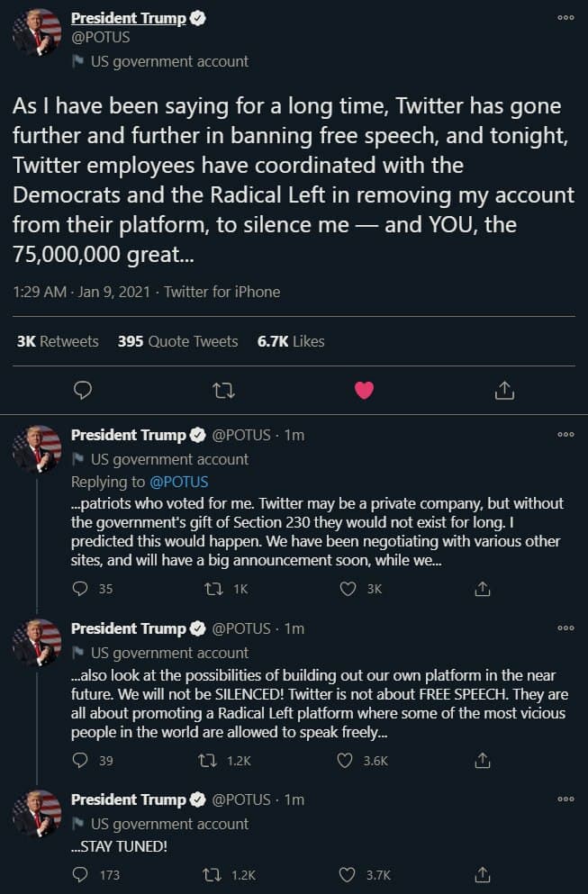Like the reply with 3K likes
The image size is (588, 894).
(348, 589)
